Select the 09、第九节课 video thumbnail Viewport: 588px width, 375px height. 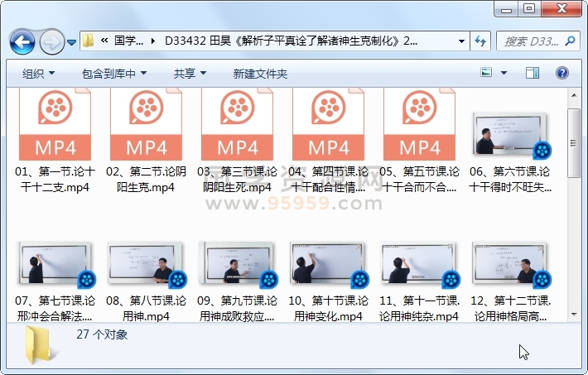[x=238, y=264]
